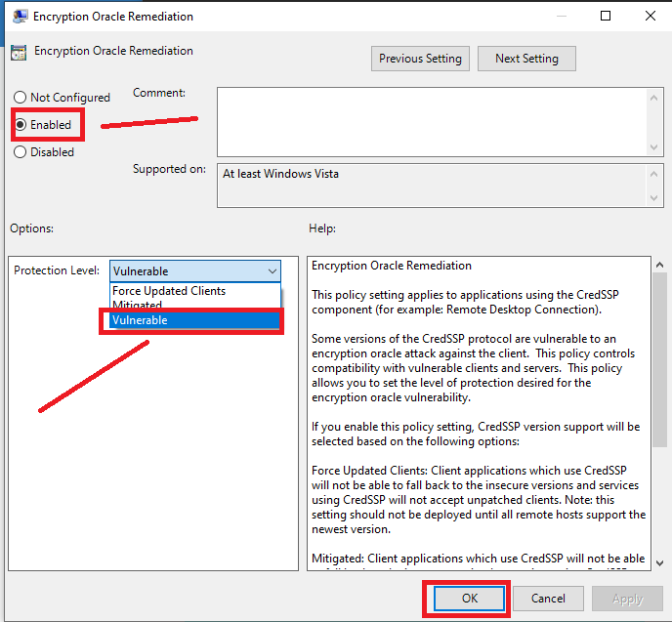Click the Comment box scroll up arrow

coord(654,96)
